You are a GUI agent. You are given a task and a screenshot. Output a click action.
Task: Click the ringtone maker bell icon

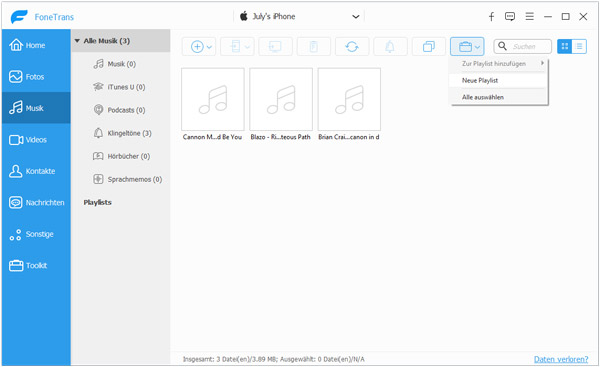click(390, 47)
